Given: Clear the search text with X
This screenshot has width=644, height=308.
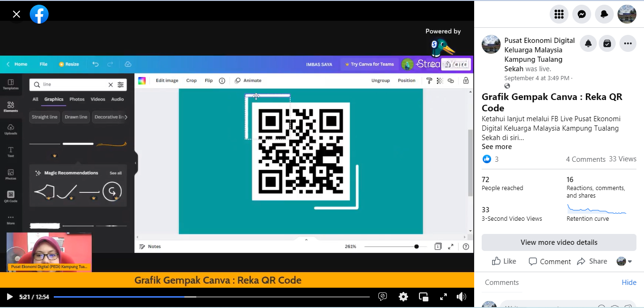Looking at the screenshot, I should pos(111,84).
